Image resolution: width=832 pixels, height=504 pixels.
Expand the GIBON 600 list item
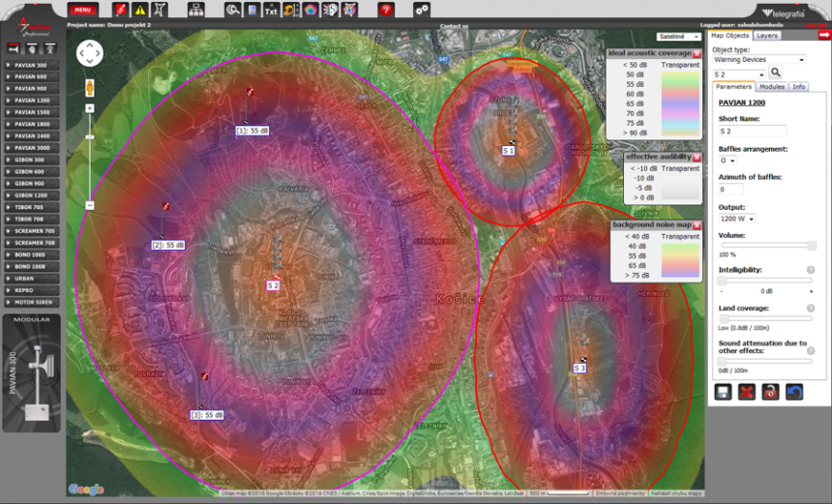pyautogui.click(x=32, y=172)
